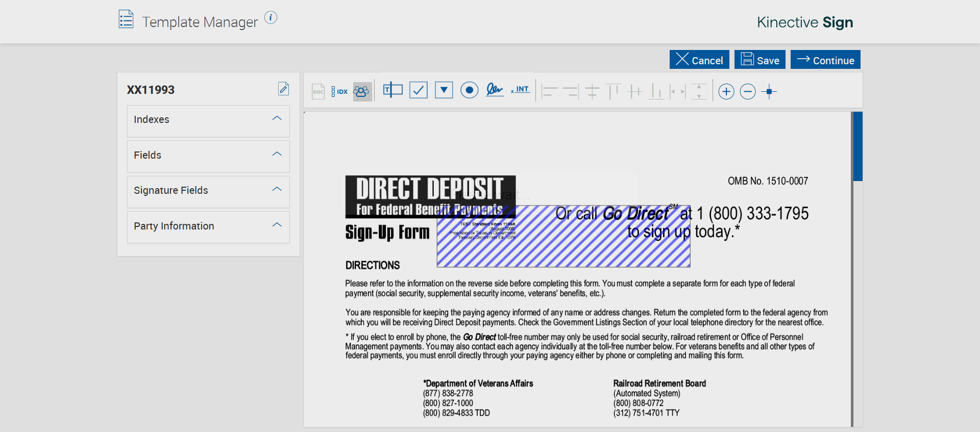The image size is (980, 432).
Task: Select the parties group icon
Action: [362, 91]
